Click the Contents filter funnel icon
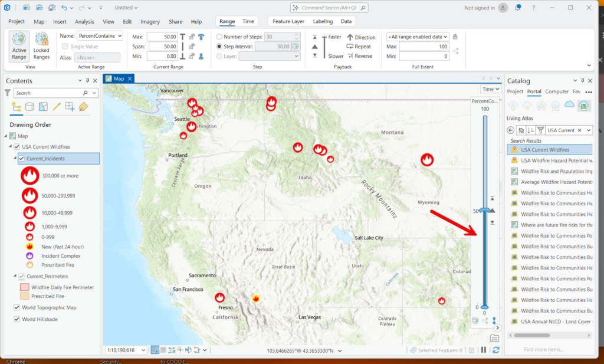Image resolution: width=604 pixels, height=364 pixels. pyautogui.click(x=7, y=93)
